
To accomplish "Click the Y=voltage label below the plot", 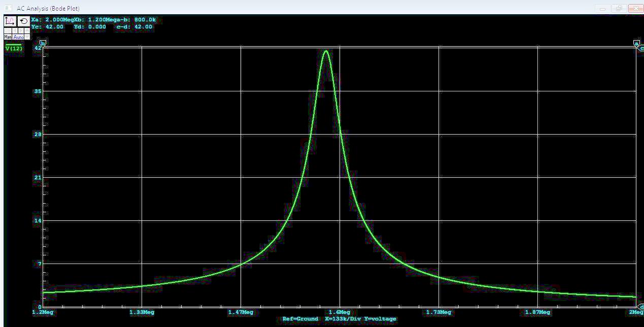I will (380, 319).
